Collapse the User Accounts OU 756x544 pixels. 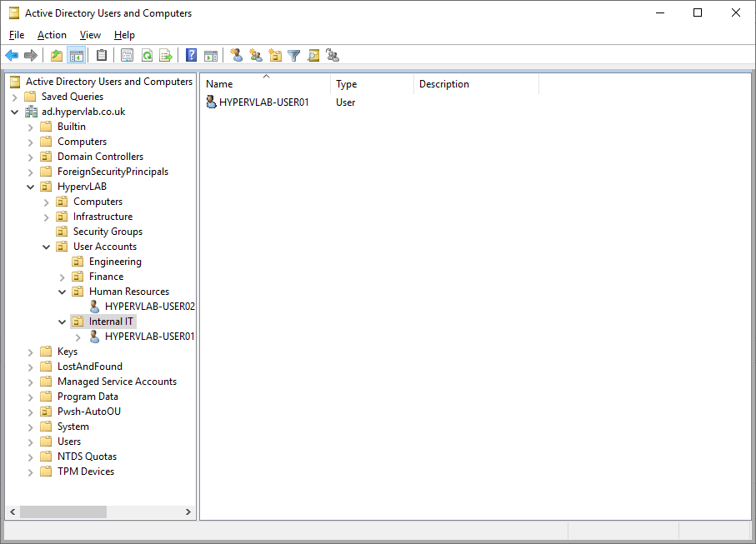(x=47, y=247)
